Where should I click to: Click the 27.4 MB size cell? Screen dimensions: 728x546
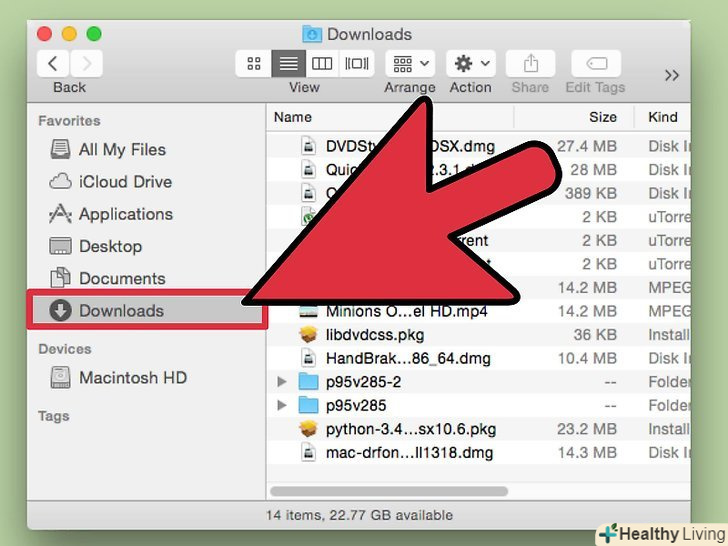[587, 146]
